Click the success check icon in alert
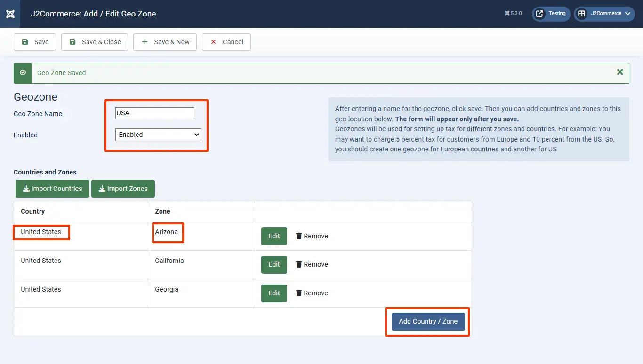643x364 pixels. (23, 73)
